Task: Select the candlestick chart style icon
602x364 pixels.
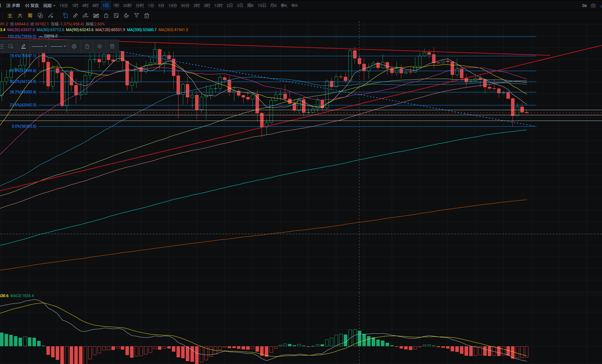Action: (96, 16)
